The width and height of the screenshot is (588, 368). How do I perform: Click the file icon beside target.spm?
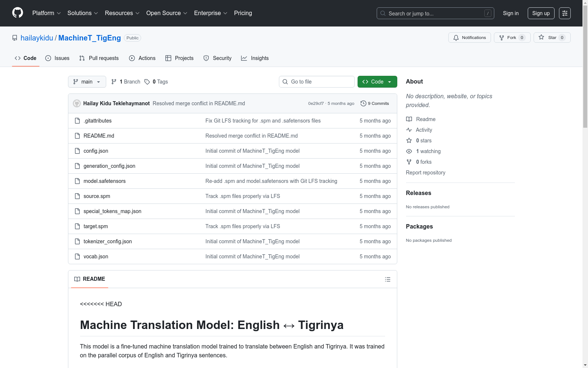(77, 226)
